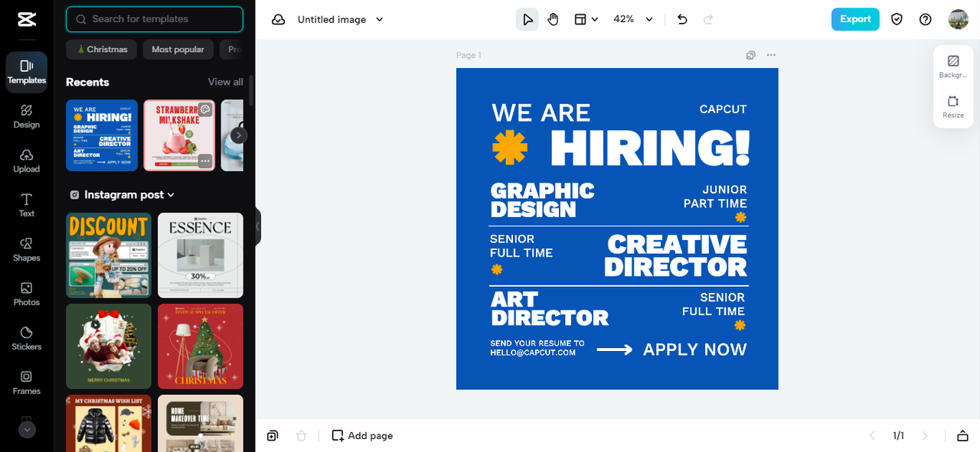Choose the Merry Christmas wreath template

[x=109, y=346]
